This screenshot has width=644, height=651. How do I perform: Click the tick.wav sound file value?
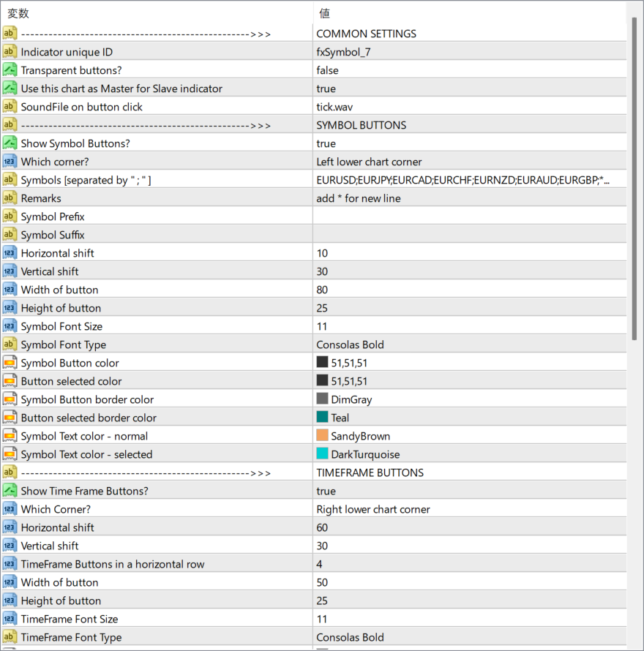(468, 107)
